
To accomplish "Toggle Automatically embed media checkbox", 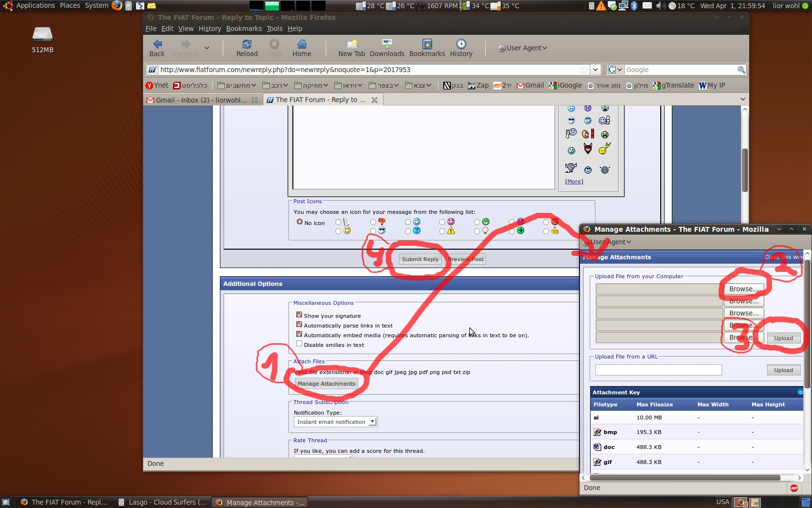I will 299,334.
